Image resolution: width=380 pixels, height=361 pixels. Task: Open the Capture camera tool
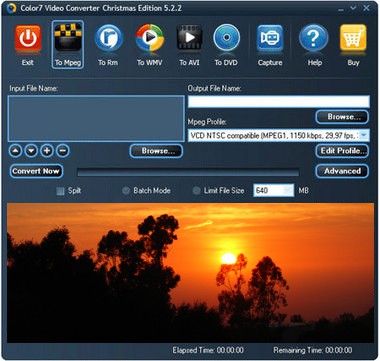click(x=270, y=38)
